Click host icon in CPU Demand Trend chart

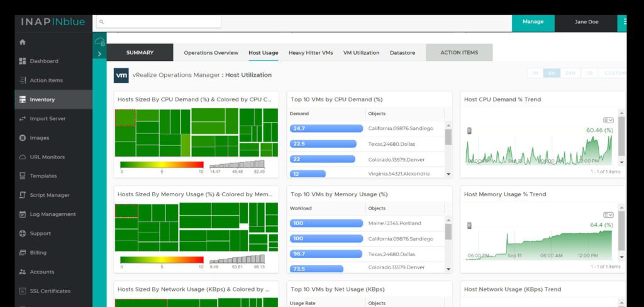[469, 131]
